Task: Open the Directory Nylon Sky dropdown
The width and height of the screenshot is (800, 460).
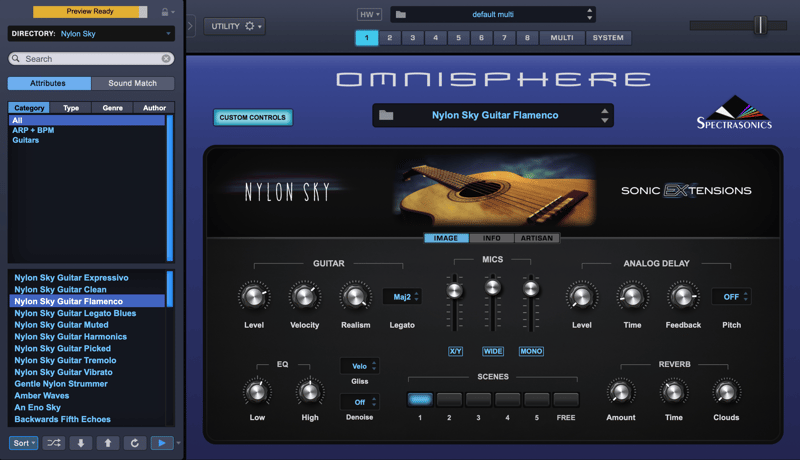Action: click(x=91, y=34)
